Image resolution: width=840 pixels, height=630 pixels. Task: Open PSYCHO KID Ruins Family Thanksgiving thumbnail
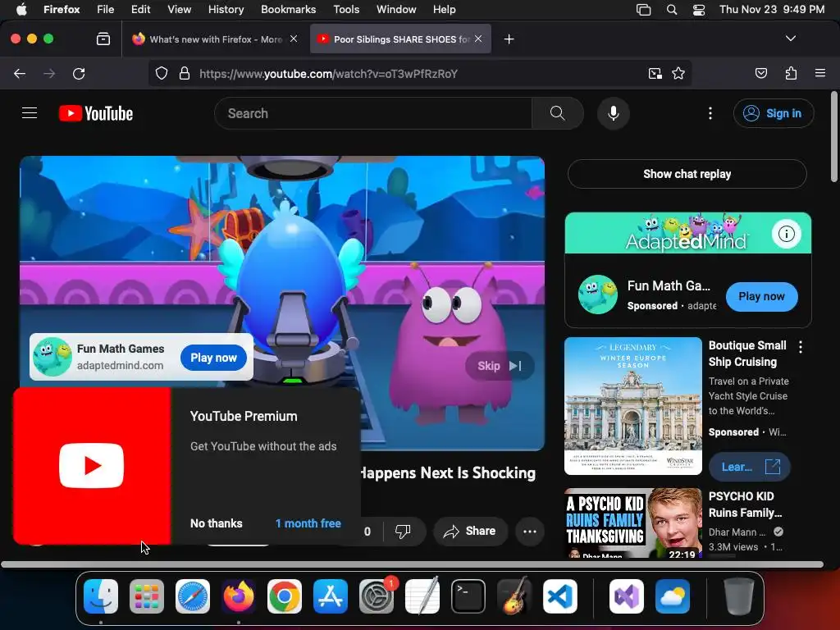(632, 523)
